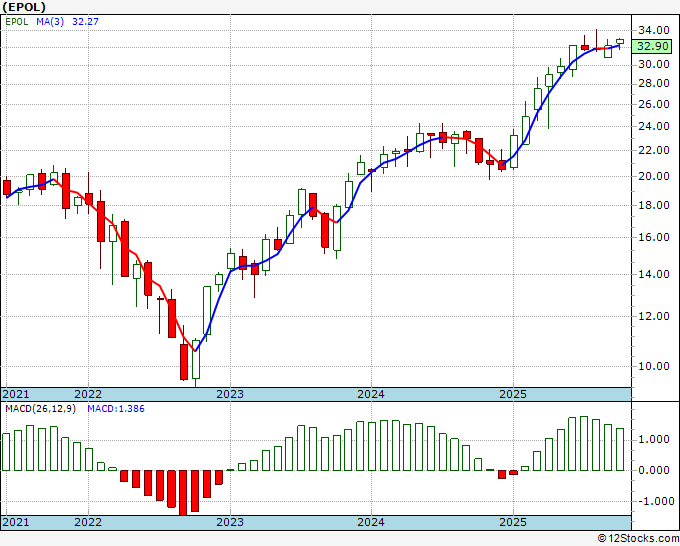The image size is (680, 546).
Task: Click the 20.00 price axis label
Action: tap(654, 176)
